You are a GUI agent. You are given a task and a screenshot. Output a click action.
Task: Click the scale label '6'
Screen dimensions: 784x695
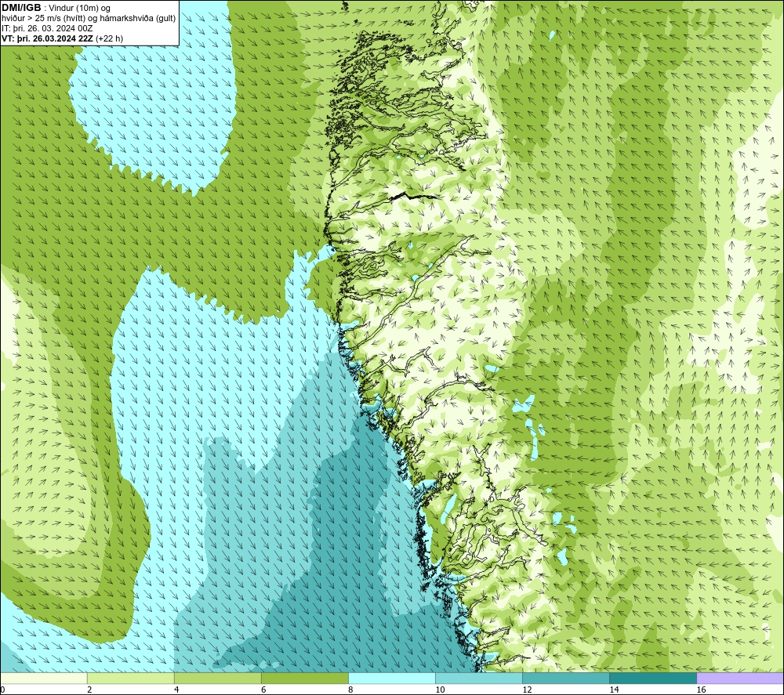click(263, 690)
